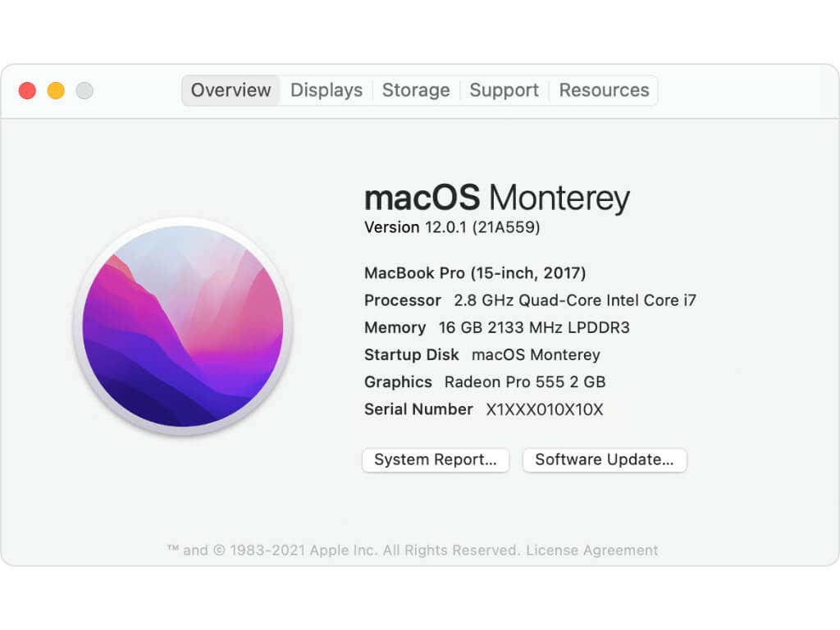Image resolution: width=840 pixels, height=630 pixels.
Task: Click the Version 12.0.1 build text
Action: 452,227
